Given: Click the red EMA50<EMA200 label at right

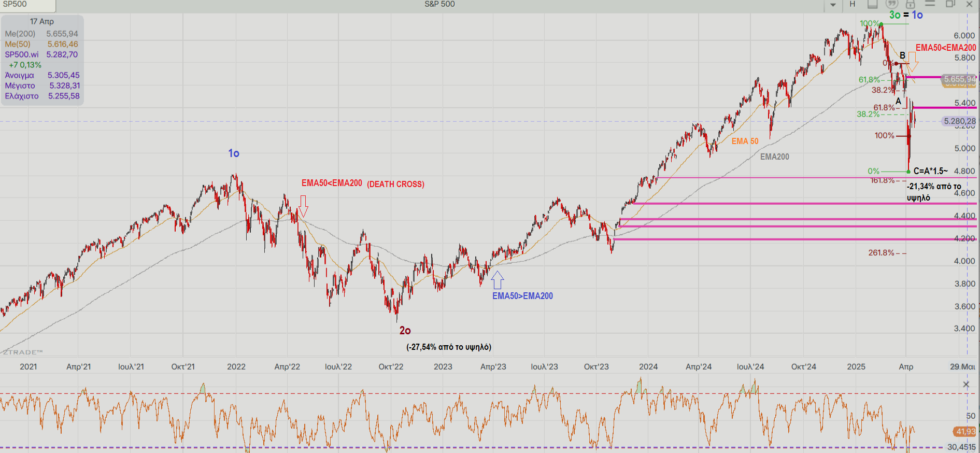Looking at the screenshot, I should (946, 48).
